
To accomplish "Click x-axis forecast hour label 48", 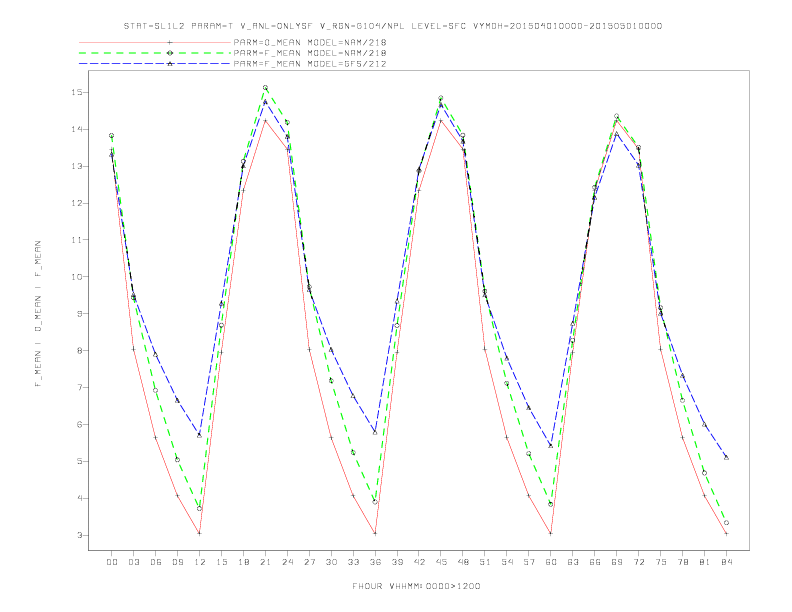I will point(463,562).
